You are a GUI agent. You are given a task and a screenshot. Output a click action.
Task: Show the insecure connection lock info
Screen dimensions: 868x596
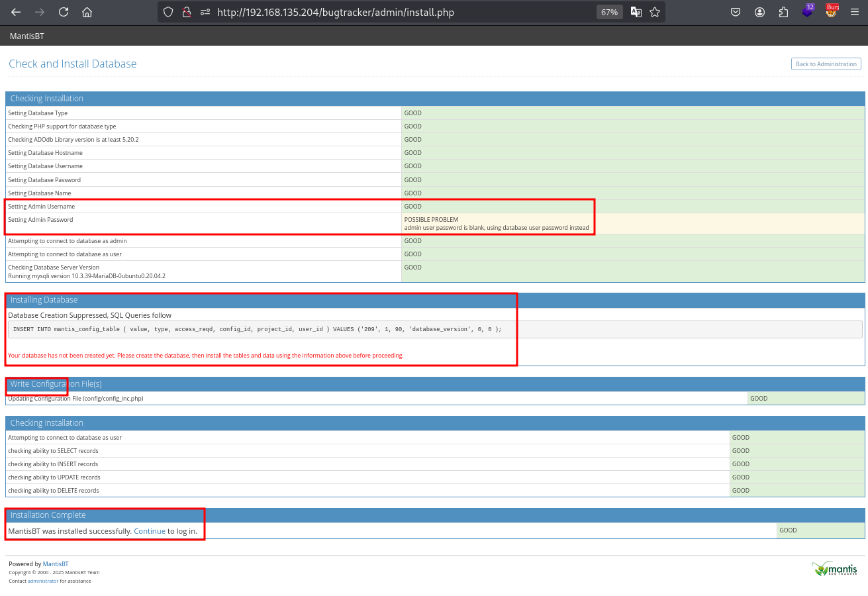(187, 12)
